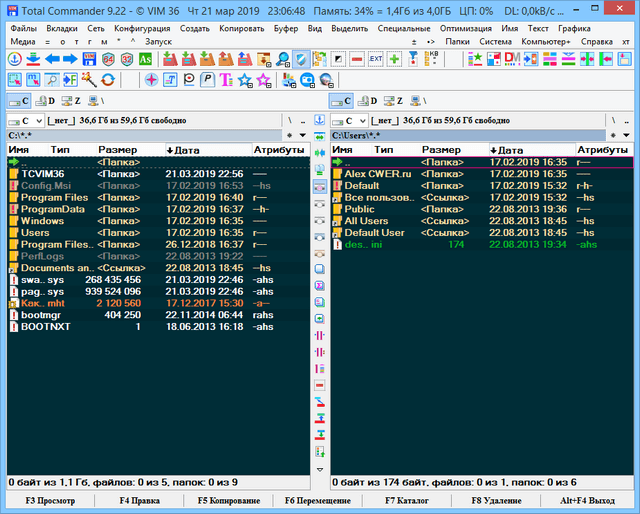The image size is (640, 514).
Task: Click the EXT toolbar icon
Action: (376, 59)
